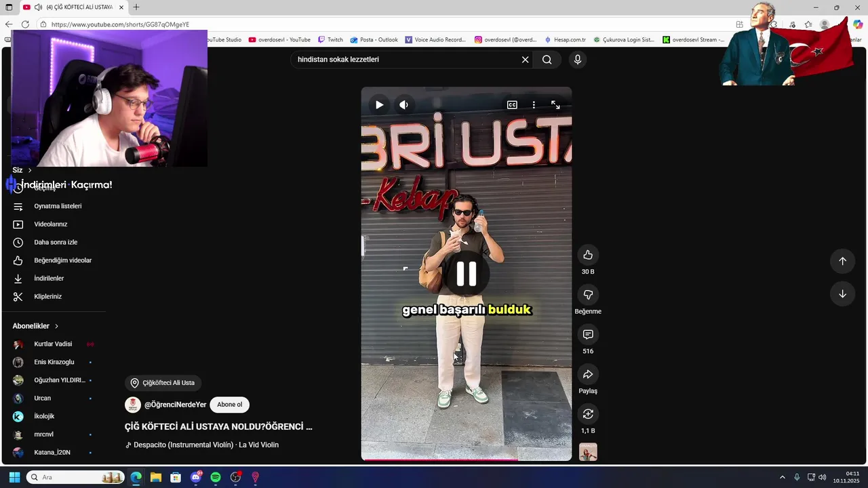Open Çukurova Login Sist... bookmark
Viewport: 868px width, 488px height.
(x=624, y=40)
